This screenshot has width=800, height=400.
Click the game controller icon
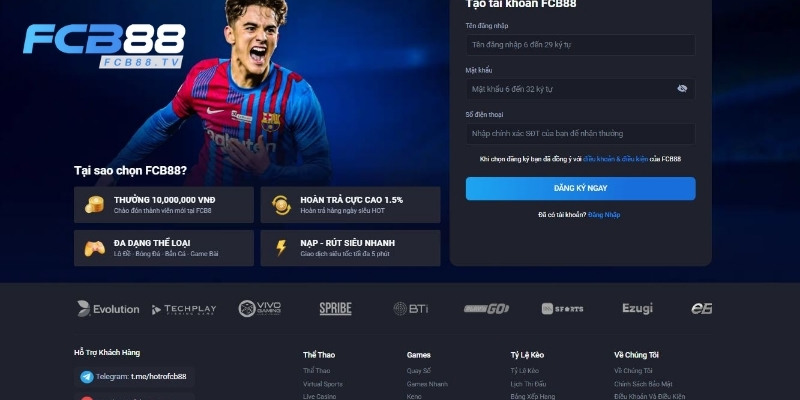click(94, 248)
